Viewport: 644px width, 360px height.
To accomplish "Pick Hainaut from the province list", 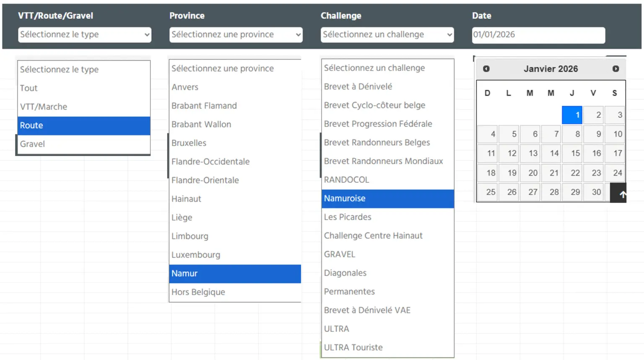I will tap(235, 199).
